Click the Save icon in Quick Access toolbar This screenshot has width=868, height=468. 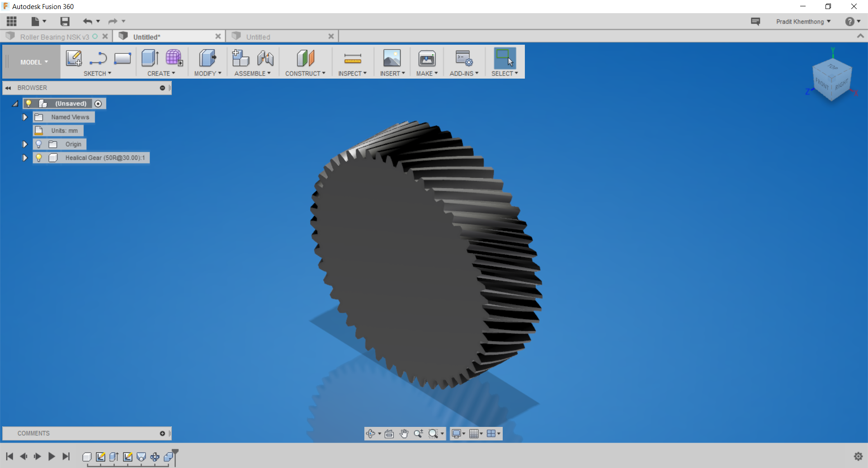[x=64, y=21]
